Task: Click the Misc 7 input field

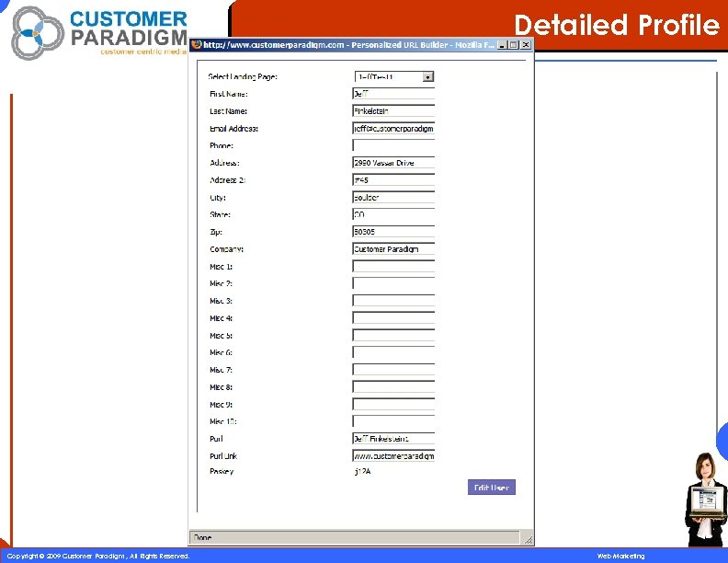Action: [393, 369]
